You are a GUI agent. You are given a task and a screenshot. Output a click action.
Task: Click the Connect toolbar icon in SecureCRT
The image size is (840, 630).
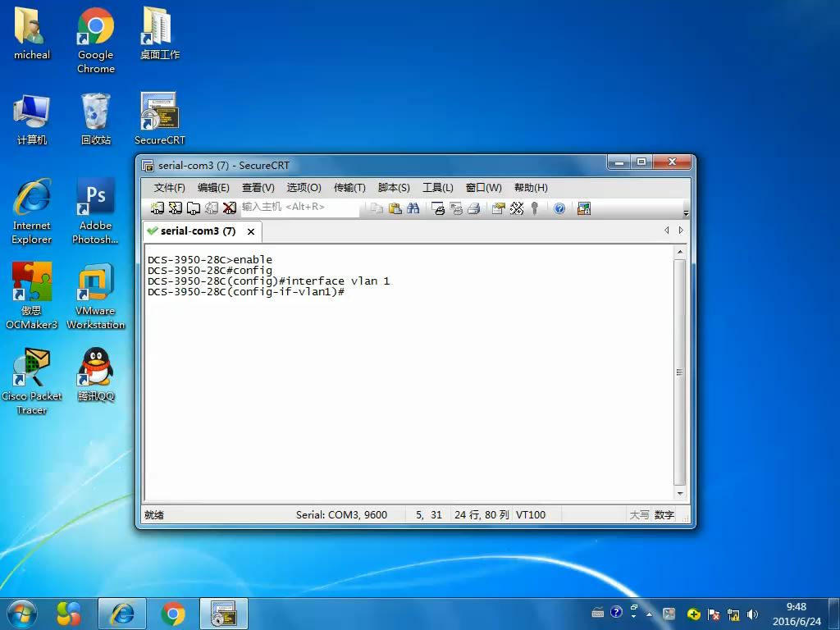tap(157, 208)
